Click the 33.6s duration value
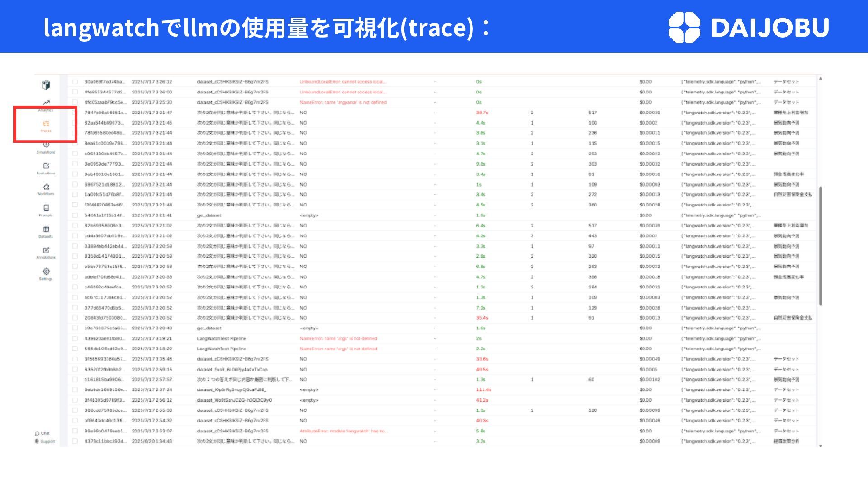 [482, 359]
